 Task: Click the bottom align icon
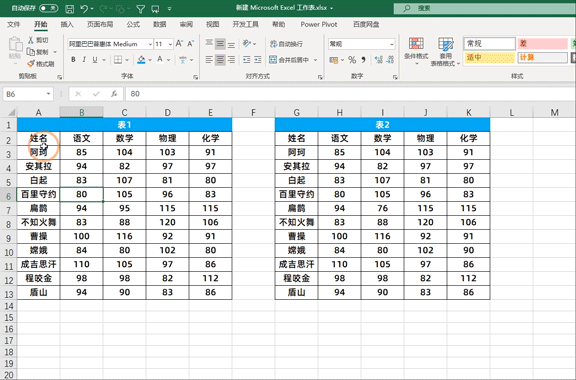pyautogui.click(x=231, y=44)
